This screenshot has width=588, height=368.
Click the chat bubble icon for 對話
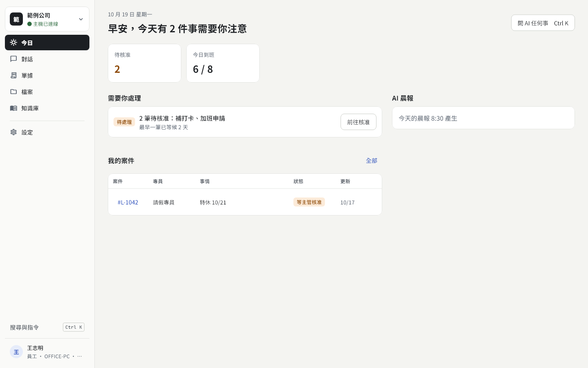point(13,59)
